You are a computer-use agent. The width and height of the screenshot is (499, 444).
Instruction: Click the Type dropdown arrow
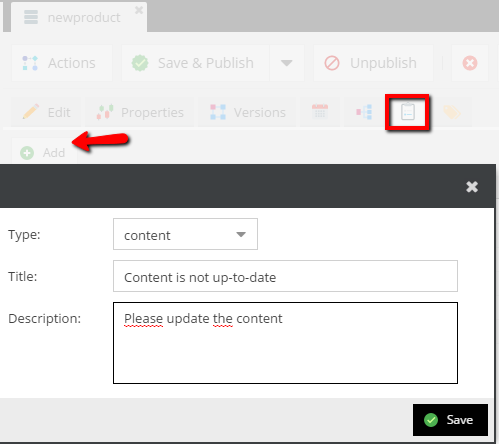click(241, 235)
